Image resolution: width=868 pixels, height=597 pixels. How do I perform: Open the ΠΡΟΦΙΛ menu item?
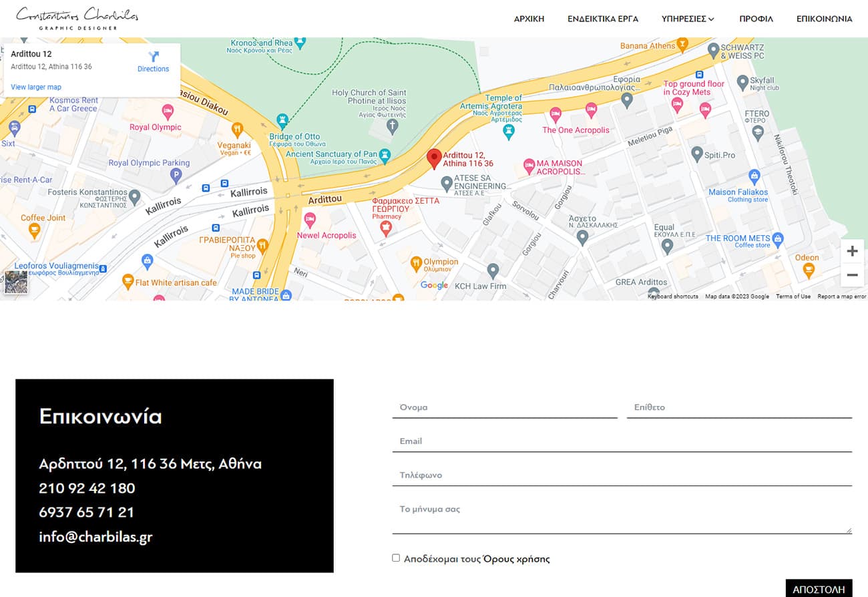(756, 19)
